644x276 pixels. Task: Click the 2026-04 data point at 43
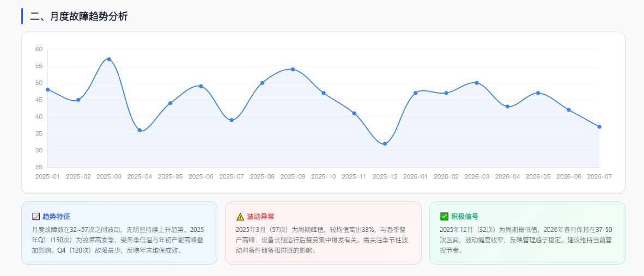(x=508, y=106)
